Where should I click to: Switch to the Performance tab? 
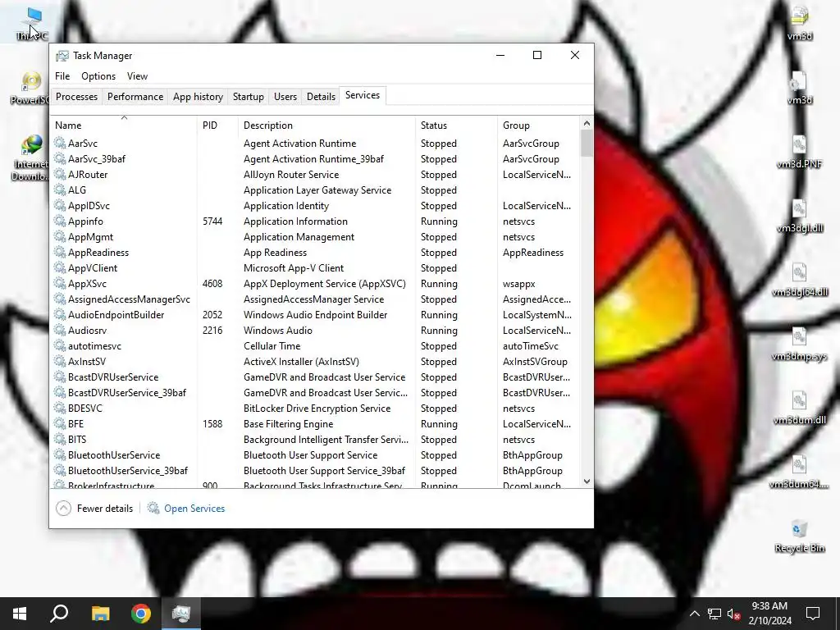tap(135, 97)
